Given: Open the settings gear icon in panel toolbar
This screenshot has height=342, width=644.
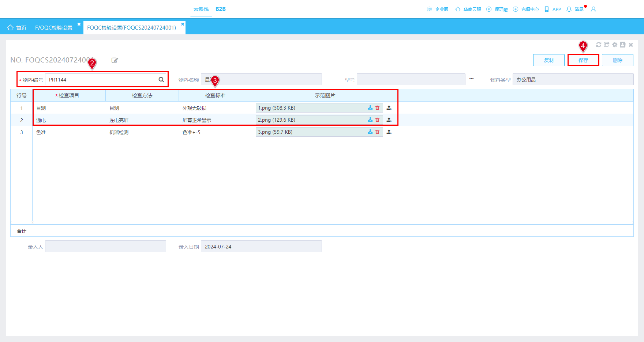Looking at the screenshot, I should click(x=615, y=45).
